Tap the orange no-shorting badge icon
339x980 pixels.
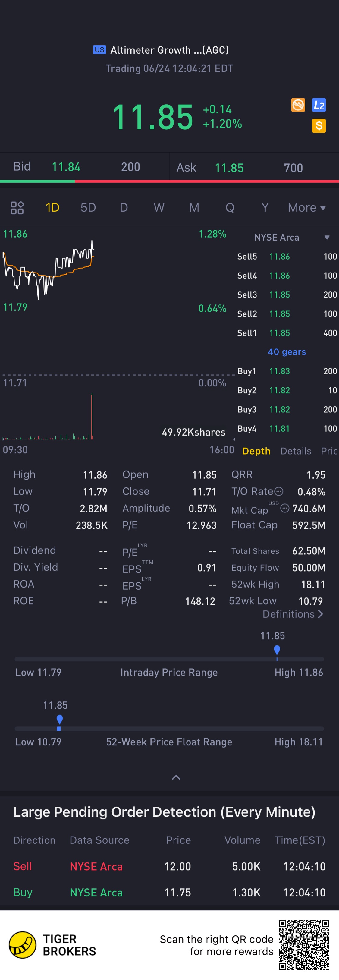click(298, 105)
